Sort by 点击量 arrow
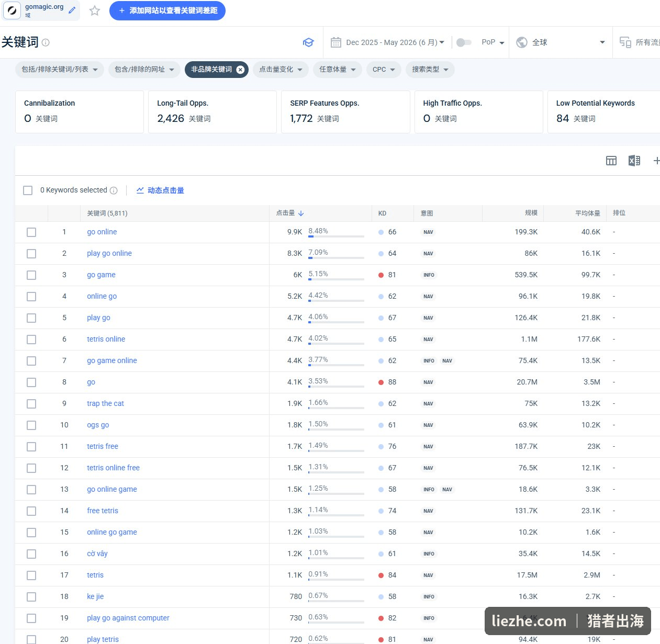 (x=301, y=213)
